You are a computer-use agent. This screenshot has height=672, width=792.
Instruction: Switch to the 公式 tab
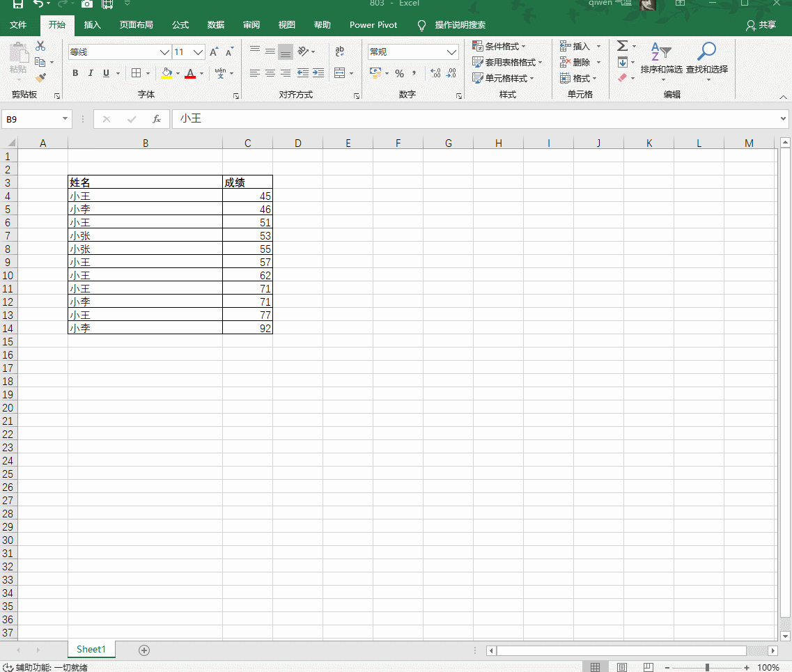point(180,25)
